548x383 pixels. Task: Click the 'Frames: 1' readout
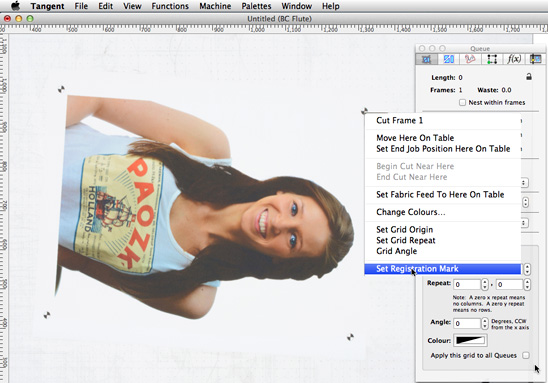(x=446, y=90)
